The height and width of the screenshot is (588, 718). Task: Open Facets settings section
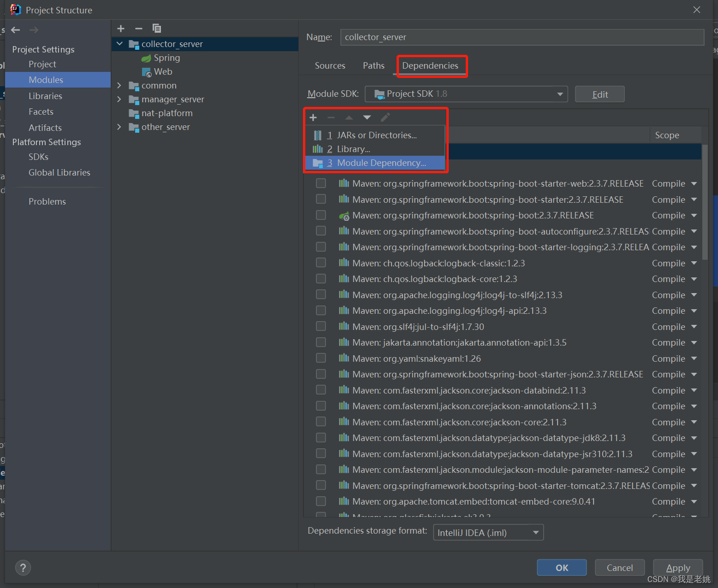pyautogui.click(x=41, y=112)
